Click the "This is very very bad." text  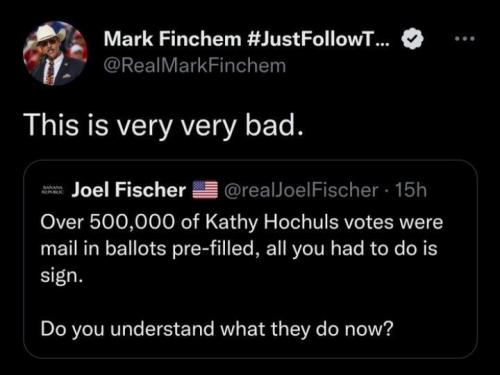165,125
